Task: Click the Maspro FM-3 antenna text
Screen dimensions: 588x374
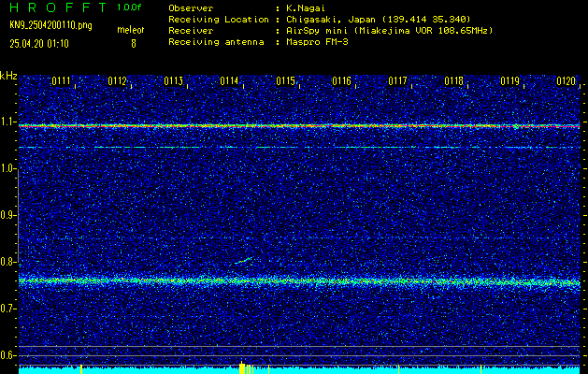Action: 317,42
